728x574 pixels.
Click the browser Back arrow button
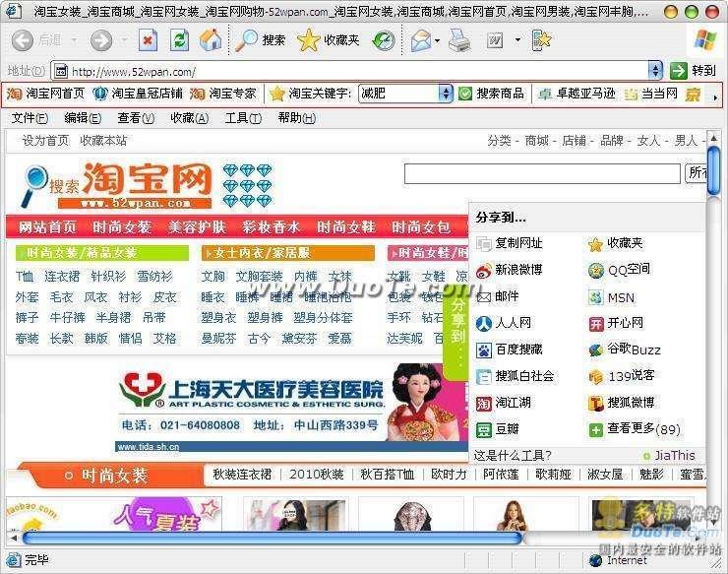23,40
